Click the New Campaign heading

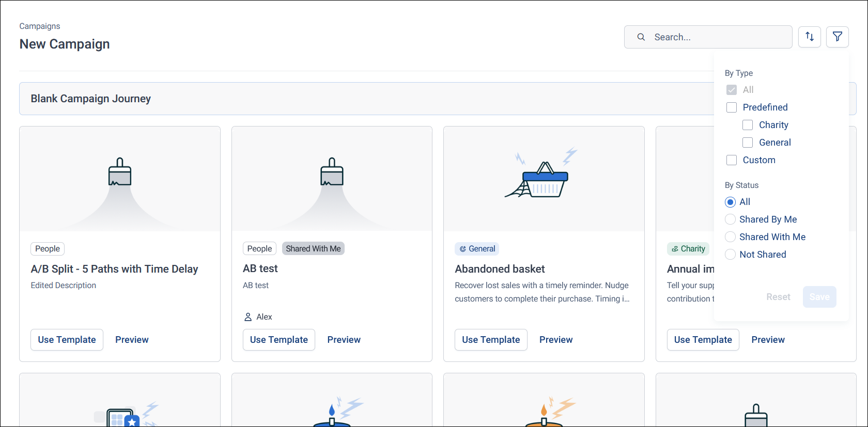tap(65, 44)
